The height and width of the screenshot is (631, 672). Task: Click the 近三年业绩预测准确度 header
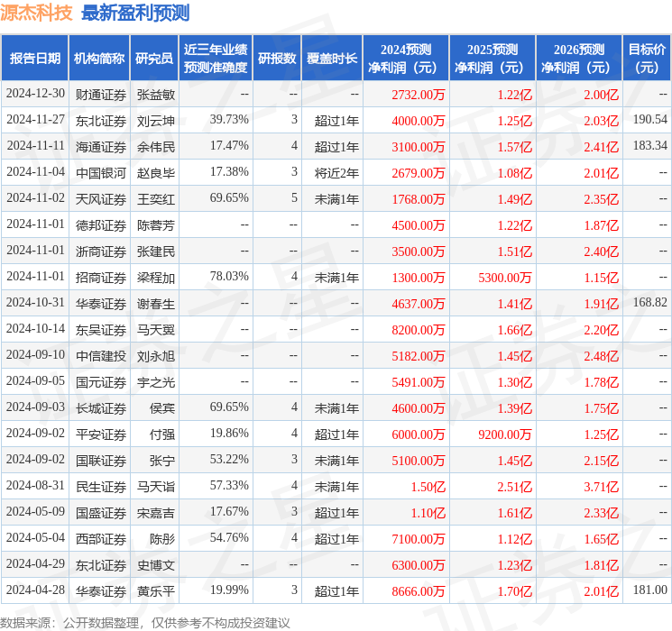(x=216, y=59)
